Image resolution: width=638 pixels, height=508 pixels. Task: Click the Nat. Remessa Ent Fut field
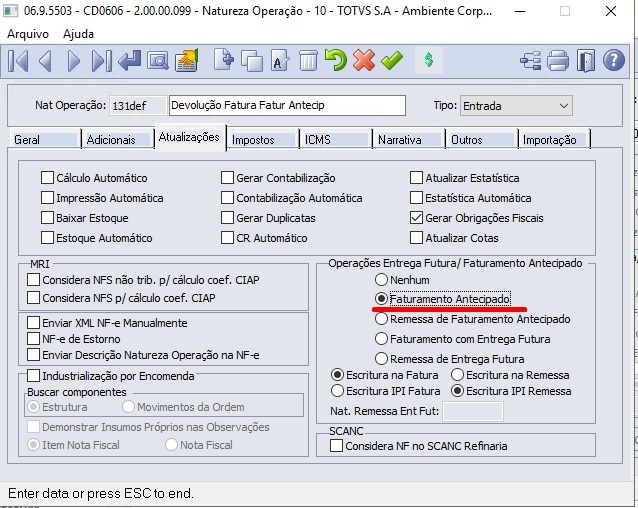473,411
